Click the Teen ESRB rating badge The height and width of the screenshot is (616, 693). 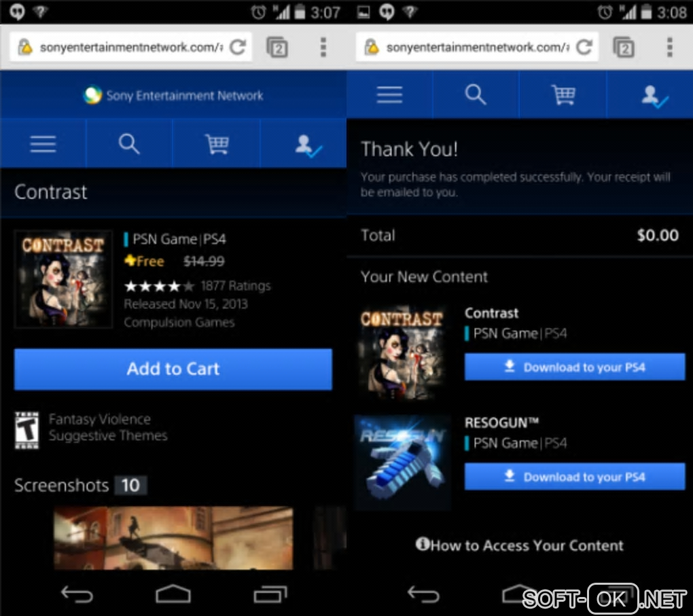(26, 430)
